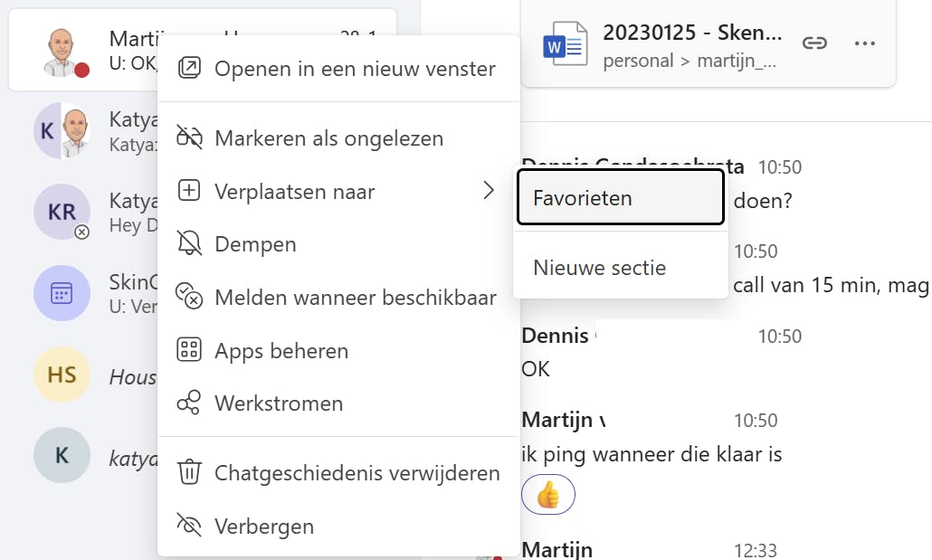The height and width of the screenshot is (560, 932).
Task: Click the muted bell icon
Action: [x=189, y=243]
